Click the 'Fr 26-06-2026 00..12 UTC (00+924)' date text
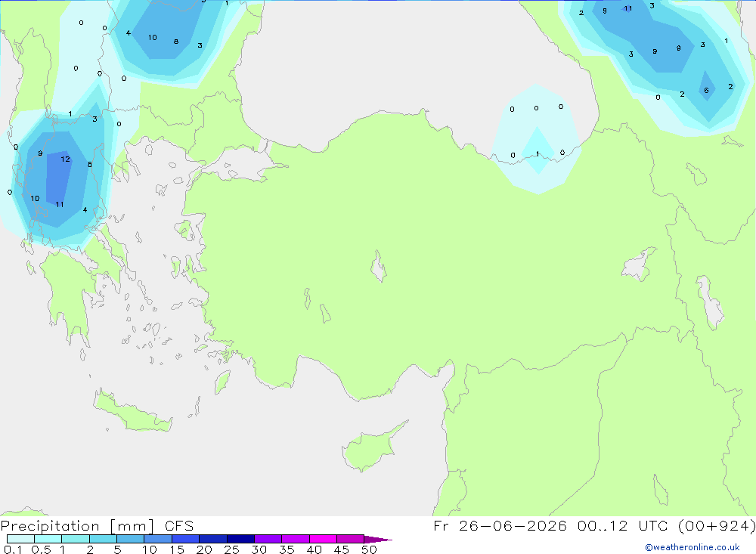Screen dimensions: 756x554 pos(594,526)
